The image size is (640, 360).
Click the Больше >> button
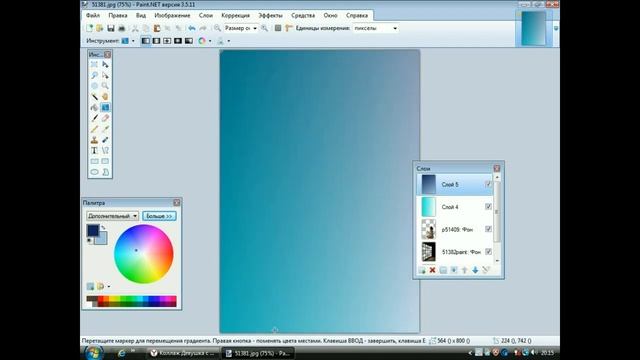click(x=159, y=216)
